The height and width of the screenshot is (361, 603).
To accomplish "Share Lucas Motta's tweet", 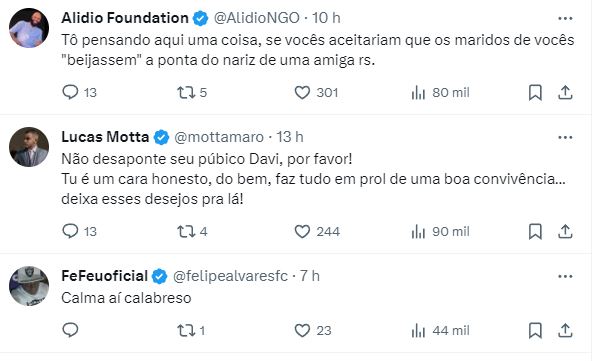I will pyautogui.click(x=565, y=231).
